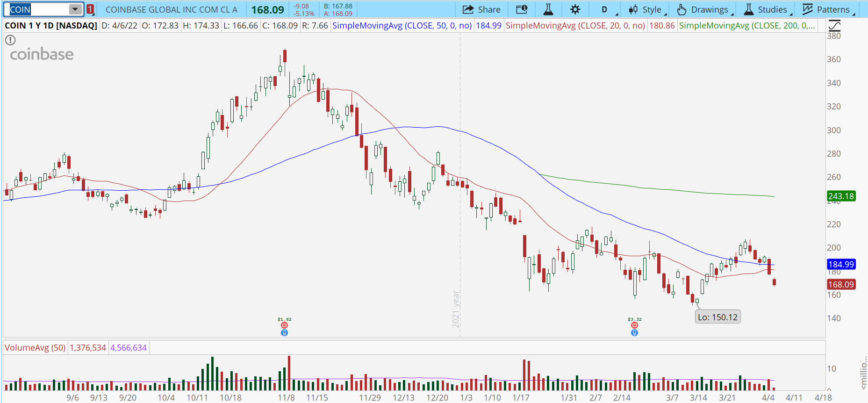Open chart settings with the gear icon

click(x=575, y=9)
